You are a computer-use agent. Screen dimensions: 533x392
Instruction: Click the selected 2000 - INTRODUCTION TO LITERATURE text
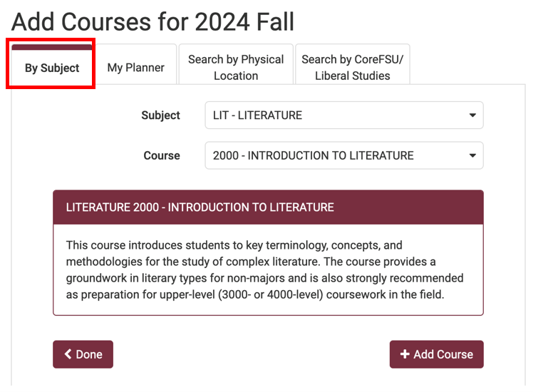pos(314,155)
